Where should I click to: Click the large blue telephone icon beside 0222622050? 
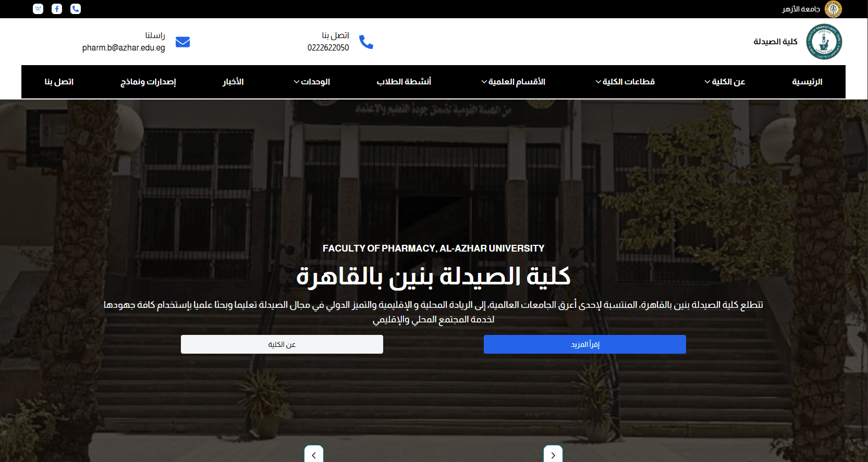[x=366, y=42]
